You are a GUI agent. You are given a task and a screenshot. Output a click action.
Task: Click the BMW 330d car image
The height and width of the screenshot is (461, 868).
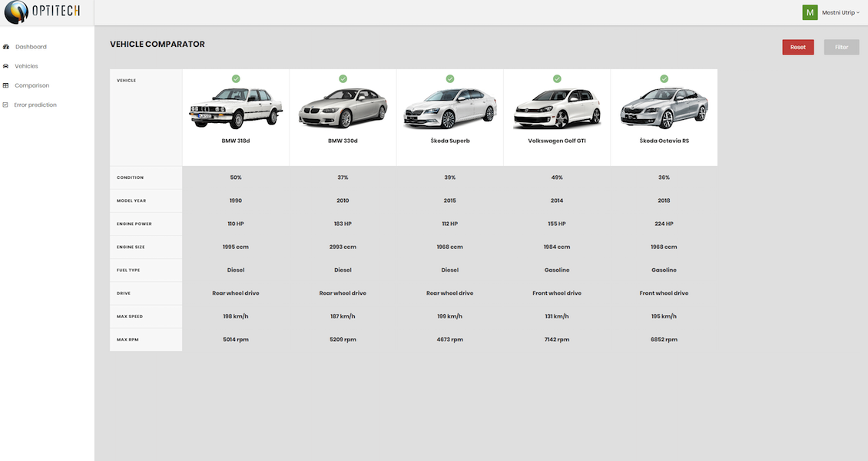coord(343,108)
